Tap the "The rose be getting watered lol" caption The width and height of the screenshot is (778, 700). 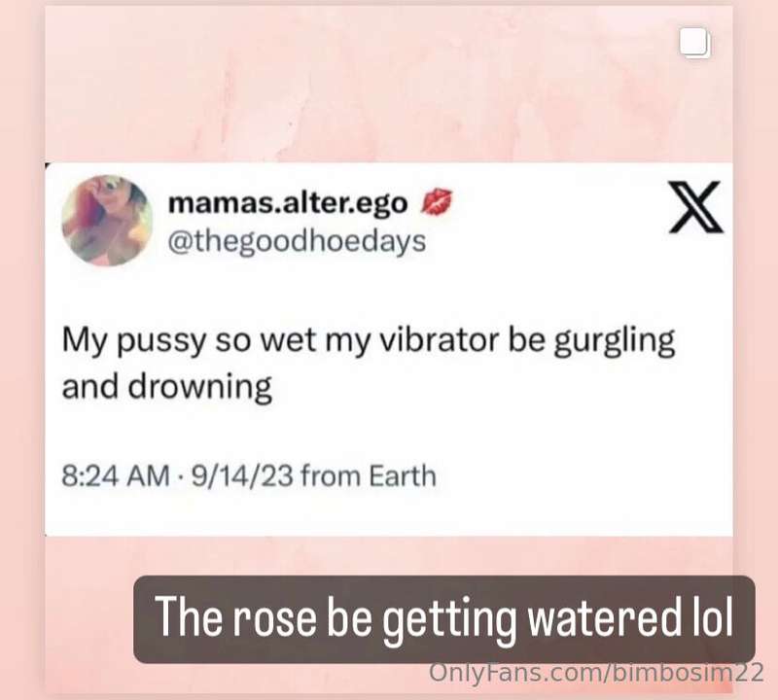tap(444, 619)
